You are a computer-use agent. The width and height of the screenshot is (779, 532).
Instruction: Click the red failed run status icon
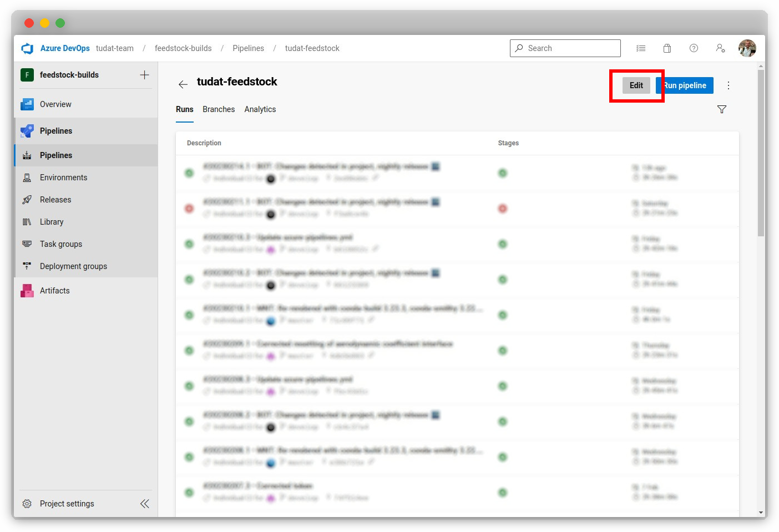pos(189,209)
